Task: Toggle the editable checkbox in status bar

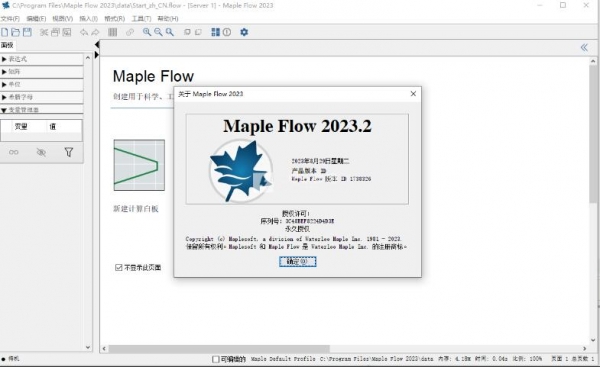Action: pyautogui.click(x=216, y=359)
